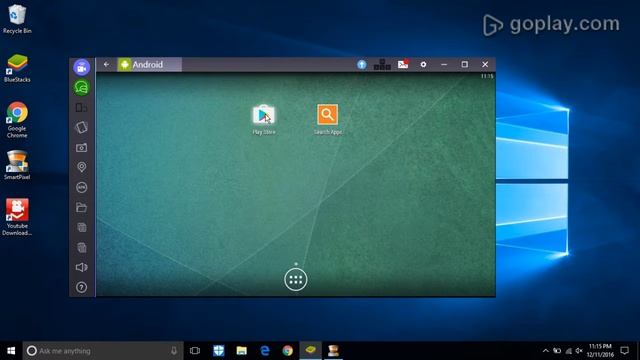
Task: Select the Youtube Downloader desktop shortcut
Action: coord(17,217)
